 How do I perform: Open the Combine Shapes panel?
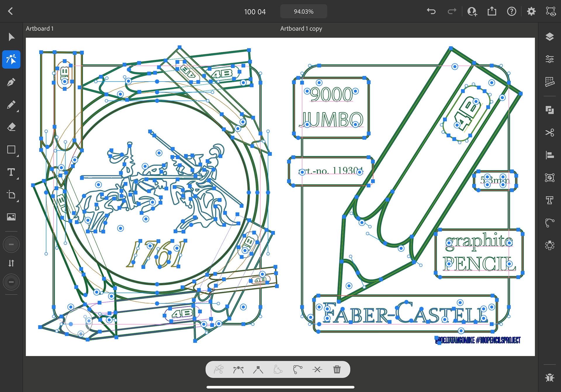[x=550, y=110]
